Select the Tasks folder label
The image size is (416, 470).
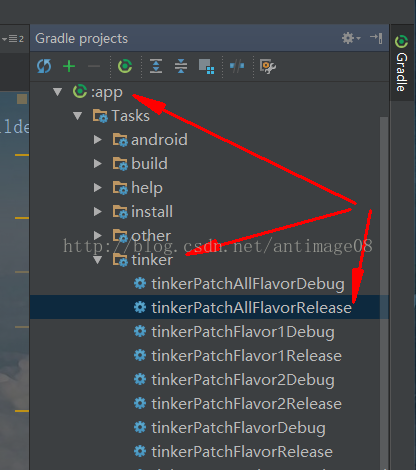[130, 116]
